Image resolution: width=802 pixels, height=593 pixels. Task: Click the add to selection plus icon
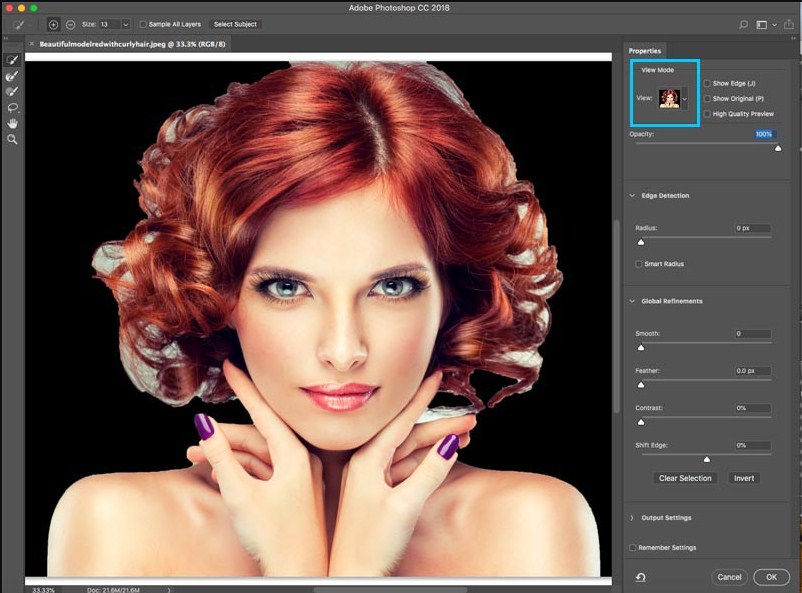click(x=53, y=24)
